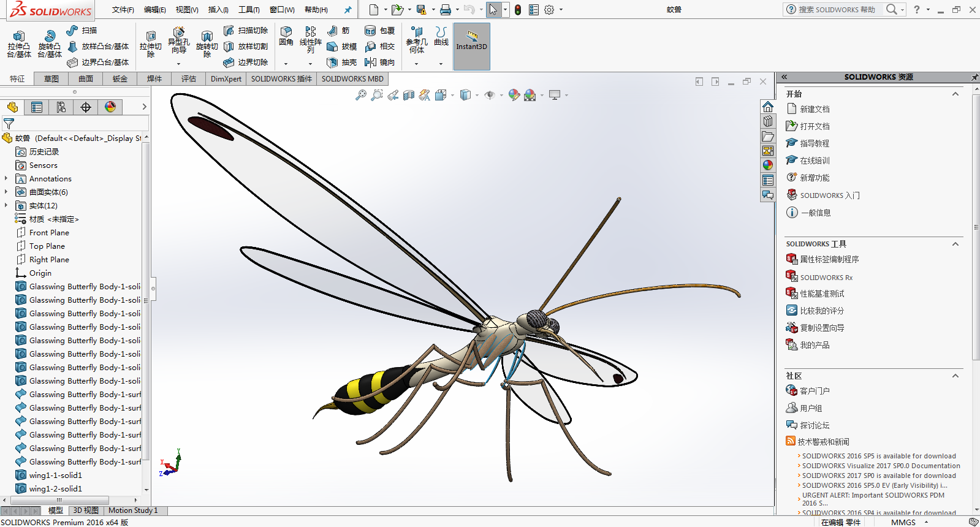Open the FeatureManager design tree tab
Image resolution: width=980 pixels, height=527 pixels.
[12, 107]
